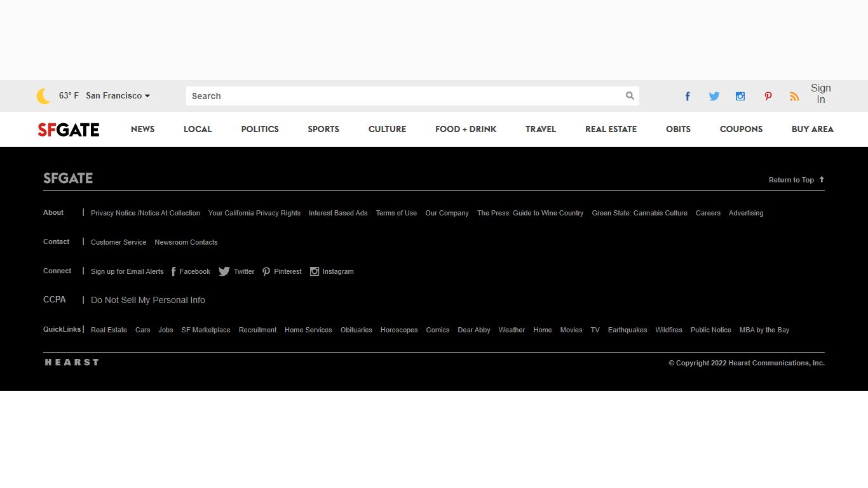Open the Facebook icon in header

pyautogui.click(x=688, y=96)
